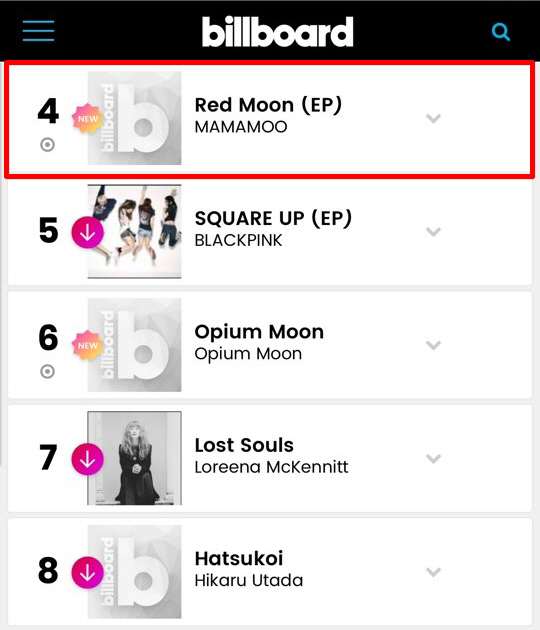Open the SQUARE UP album cover thumbnail
The height and width of the screenshot is (630, 540).
point(135,231)
